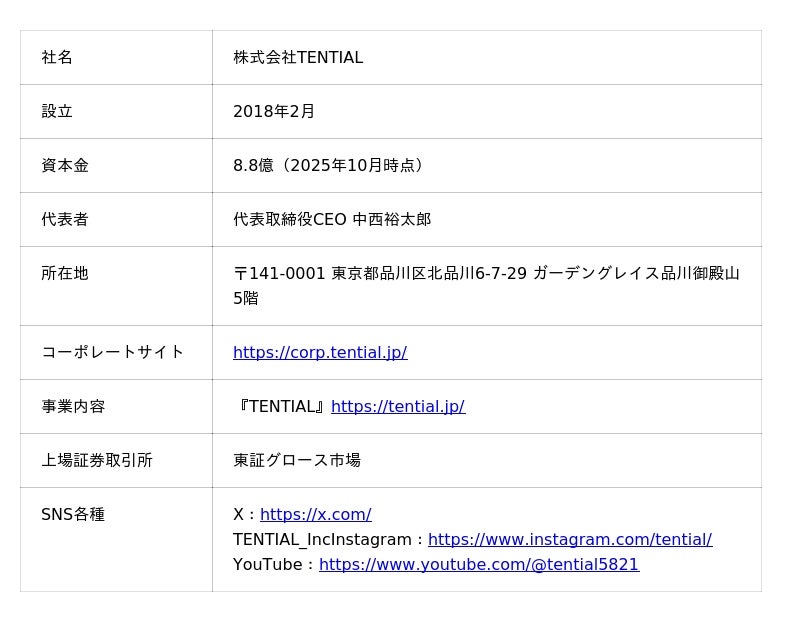Screen dimensions: 800x622
Task: Open the corp.tential.jp corporate site link
Action: pos(320,352)
